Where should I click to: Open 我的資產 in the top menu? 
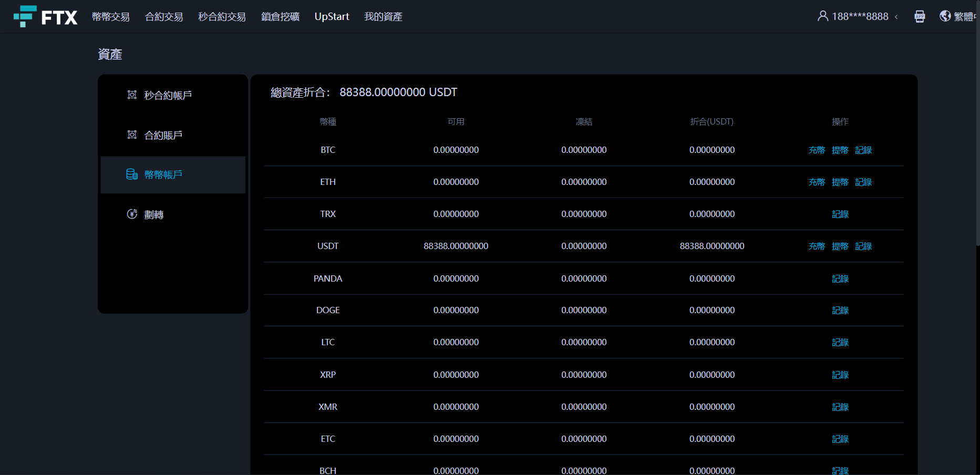pyautogui.click(x=383, y=17)
